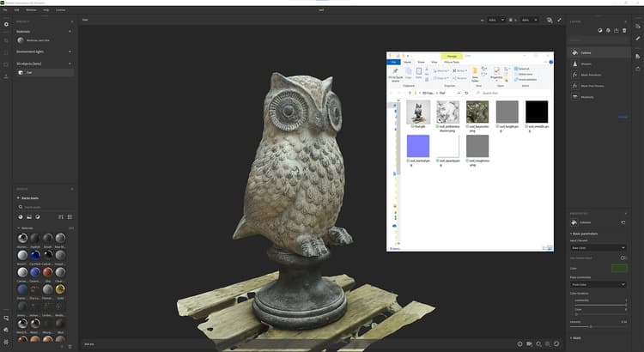
Task: Open the Help menu
Action: coord(46,9)
